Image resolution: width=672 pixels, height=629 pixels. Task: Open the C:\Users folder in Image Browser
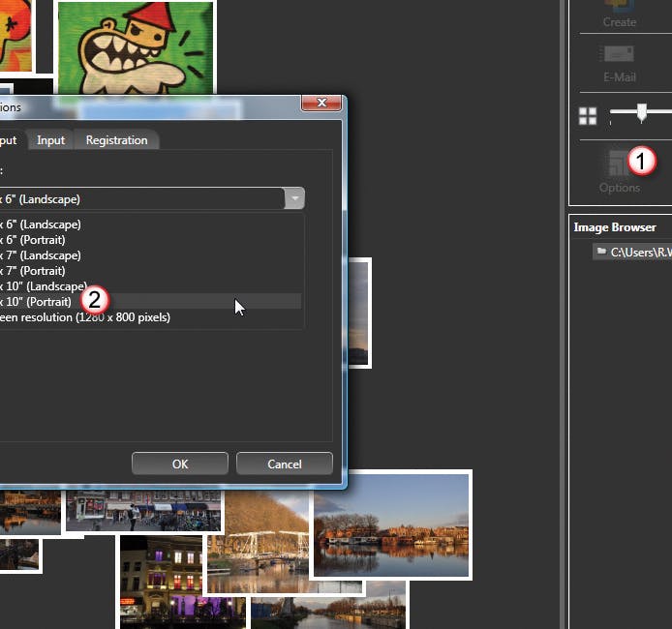pos(632,252)
